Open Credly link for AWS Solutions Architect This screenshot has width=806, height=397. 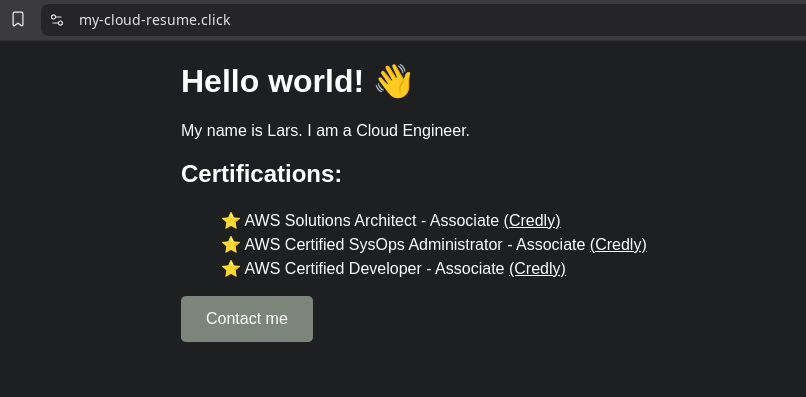tap(532, 221)
